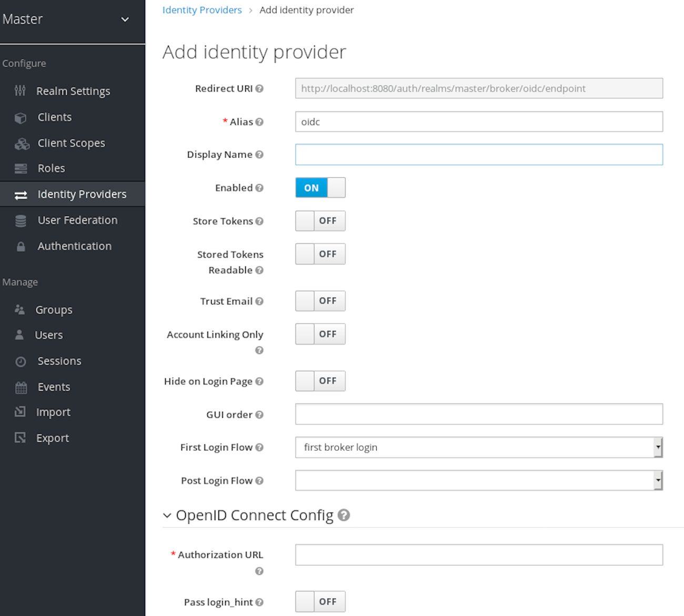Click the Roles list icon
Viewport: 684px width, 616px height.
click(x=21, y=169)
